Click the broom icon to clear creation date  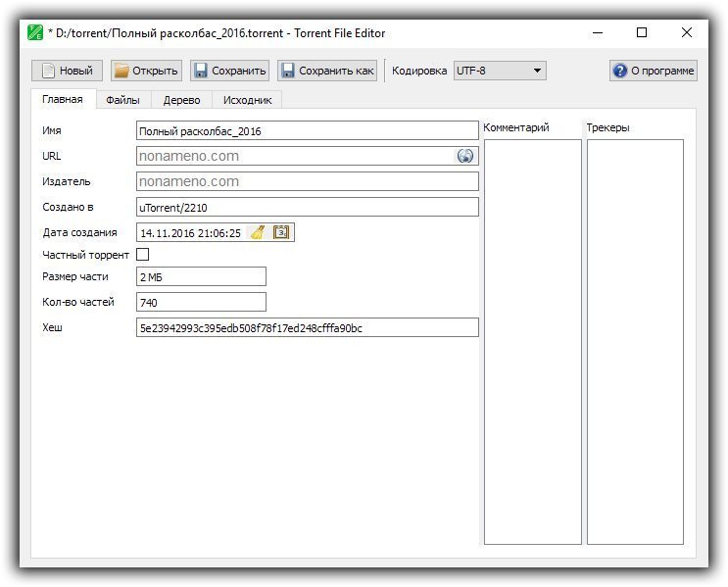point(258,232)
